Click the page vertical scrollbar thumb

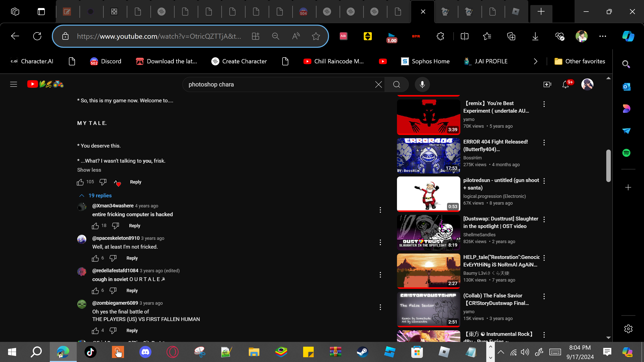608,166
